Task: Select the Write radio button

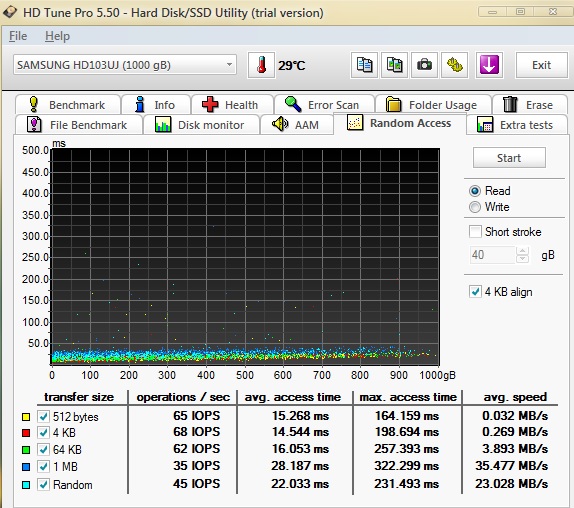Action: [x=475, y=207]
